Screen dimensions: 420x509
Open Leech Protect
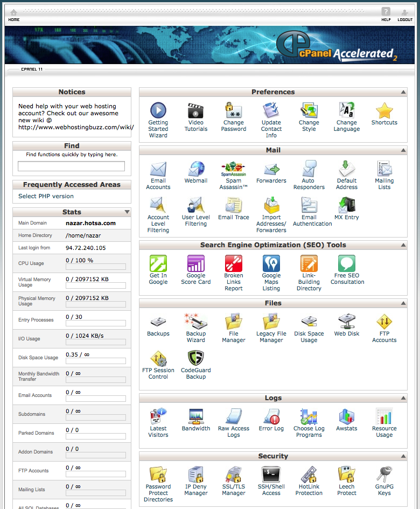pyautogui.click(x=347, y=475)
